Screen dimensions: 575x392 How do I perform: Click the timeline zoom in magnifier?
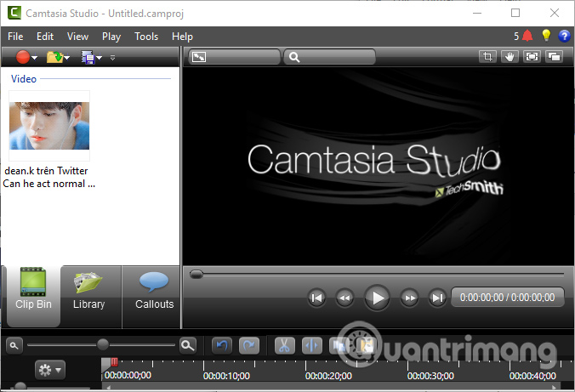188,345
